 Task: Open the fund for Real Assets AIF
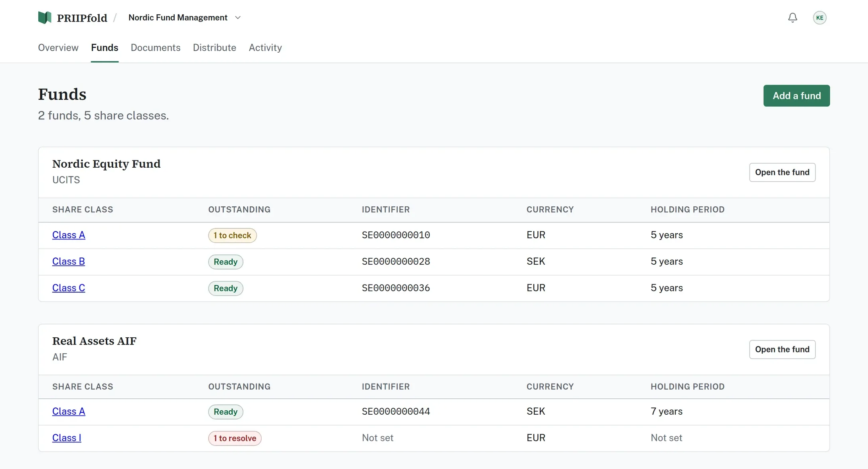[782, 350]
